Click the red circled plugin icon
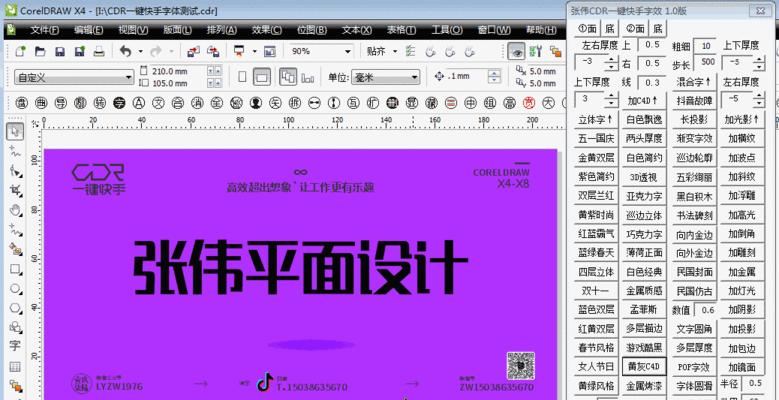 [529, 103]
